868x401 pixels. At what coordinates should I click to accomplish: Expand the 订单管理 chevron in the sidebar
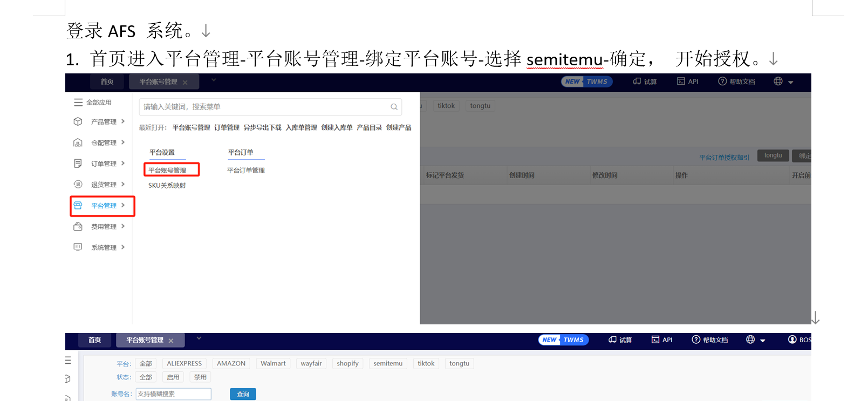click(123, 163)
